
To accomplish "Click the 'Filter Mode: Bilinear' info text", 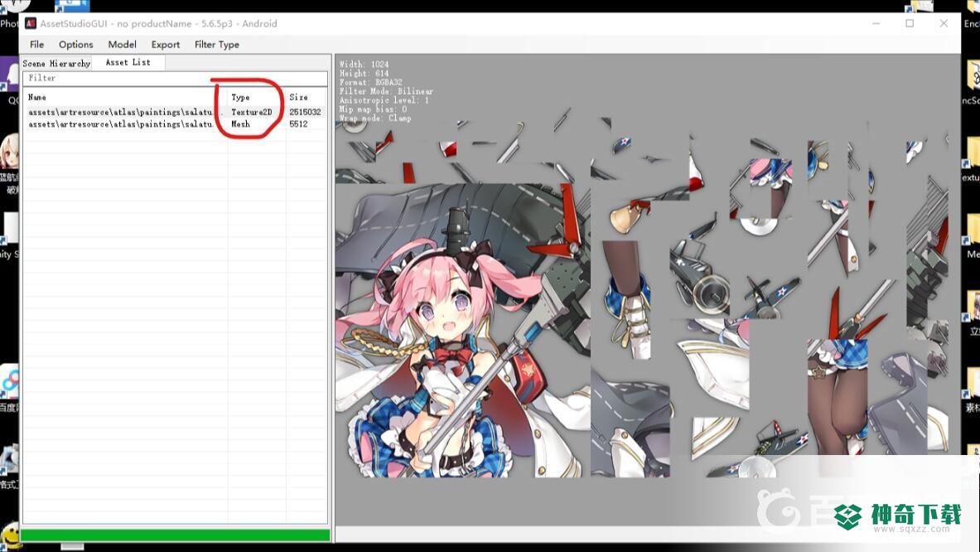I will tap(386, 91).
